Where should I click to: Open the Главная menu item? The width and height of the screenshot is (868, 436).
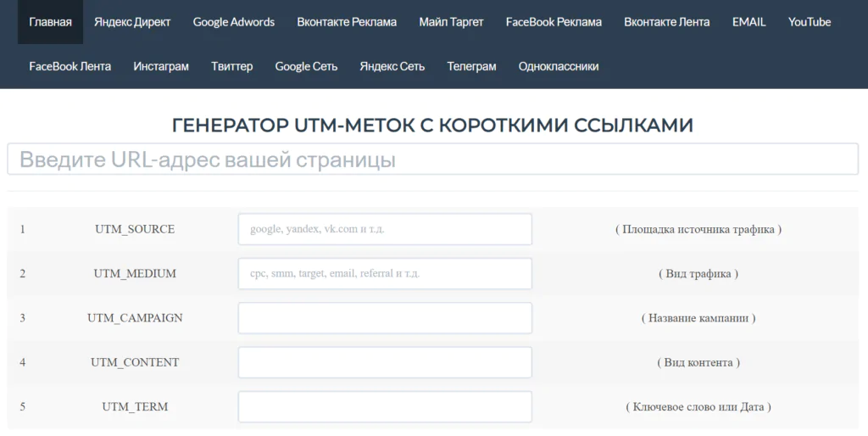tap(50, 22)
